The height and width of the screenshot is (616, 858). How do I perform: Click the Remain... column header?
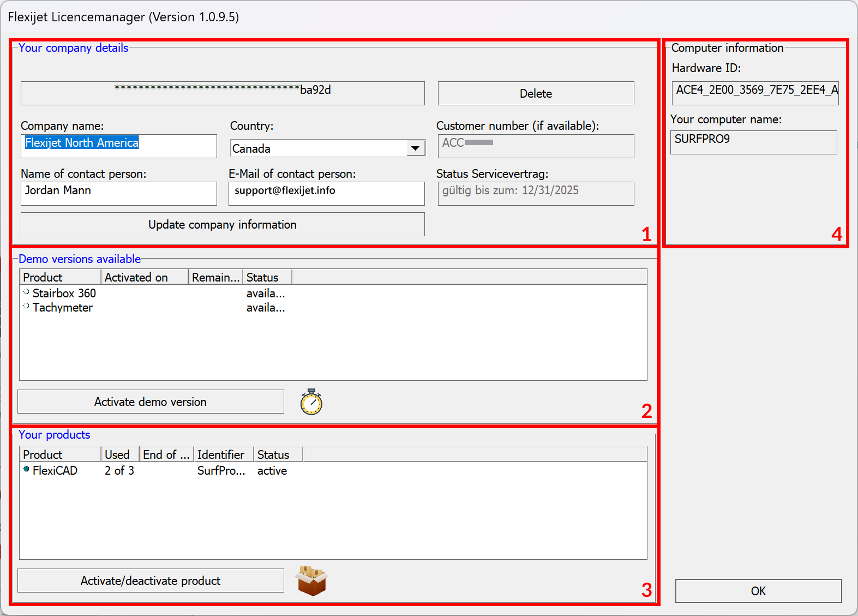(x=215, y=277)
